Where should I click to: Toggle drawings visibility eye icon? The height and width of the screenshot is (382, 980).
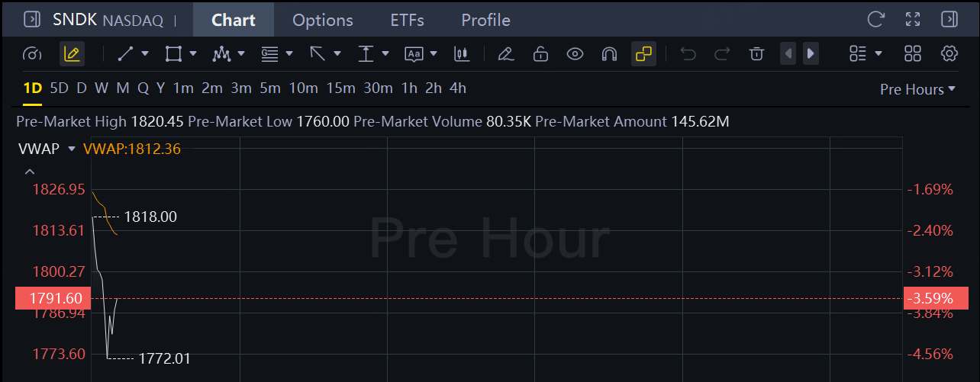coord(575,53)
